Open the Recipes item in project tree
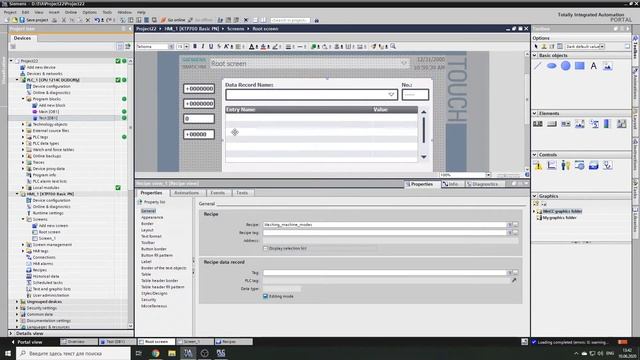This screenshot has width=640, height=360. (x=40, y=270)
